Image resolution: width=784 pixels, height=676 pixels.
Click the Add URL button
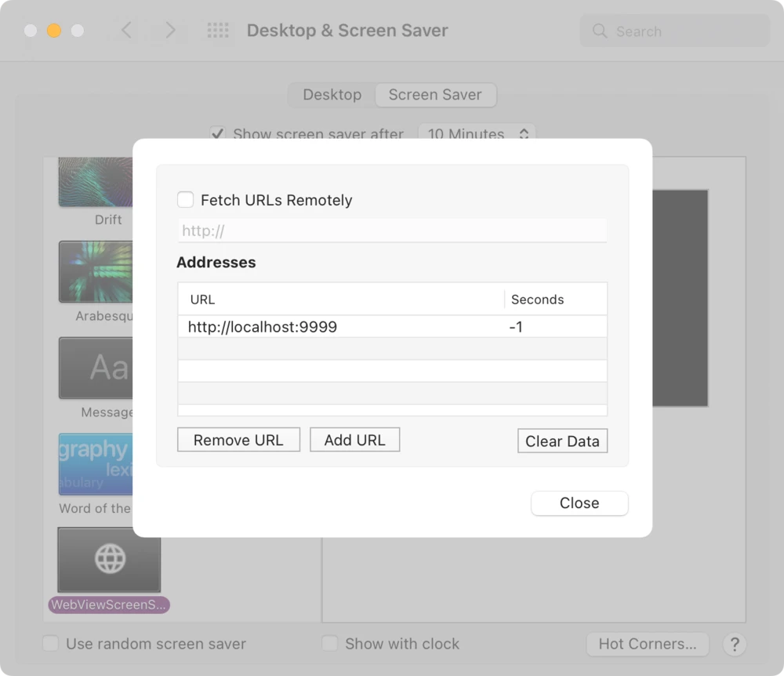(x=354, y=440)
